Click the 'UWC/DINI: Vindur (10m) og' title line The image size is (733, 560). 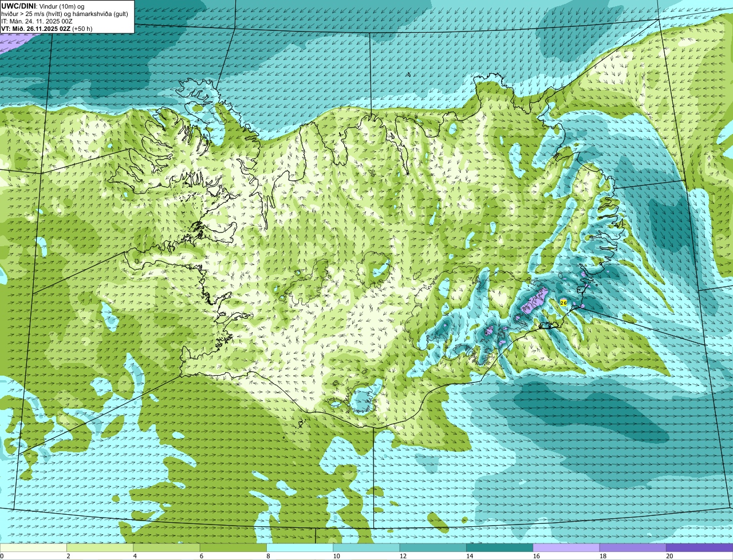click(43, 6)
